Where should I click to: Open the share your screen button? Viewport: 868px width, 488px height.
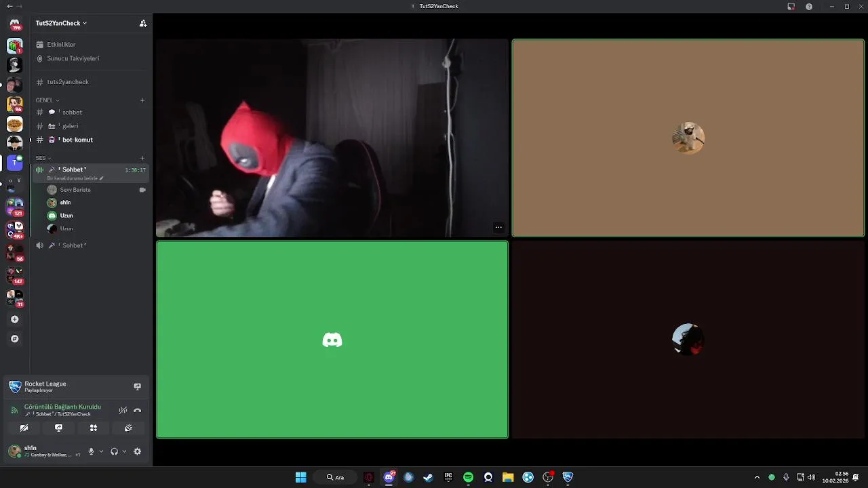click(59, 428)
